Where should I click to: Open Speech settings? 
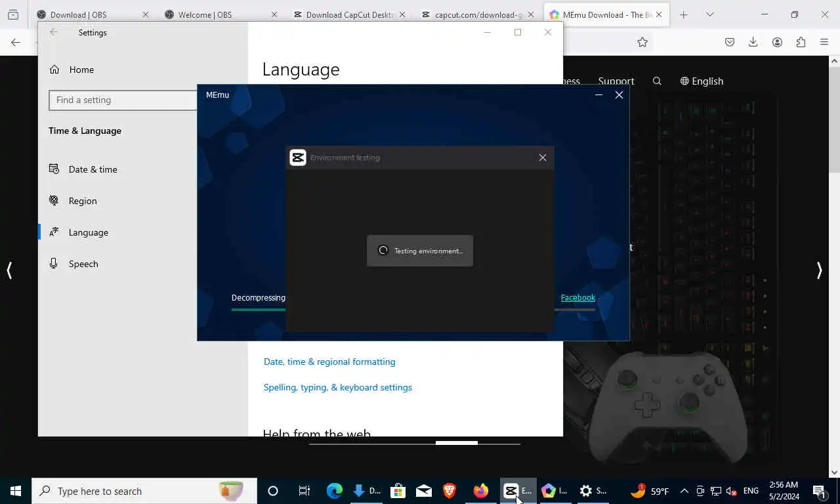(73, 264)
